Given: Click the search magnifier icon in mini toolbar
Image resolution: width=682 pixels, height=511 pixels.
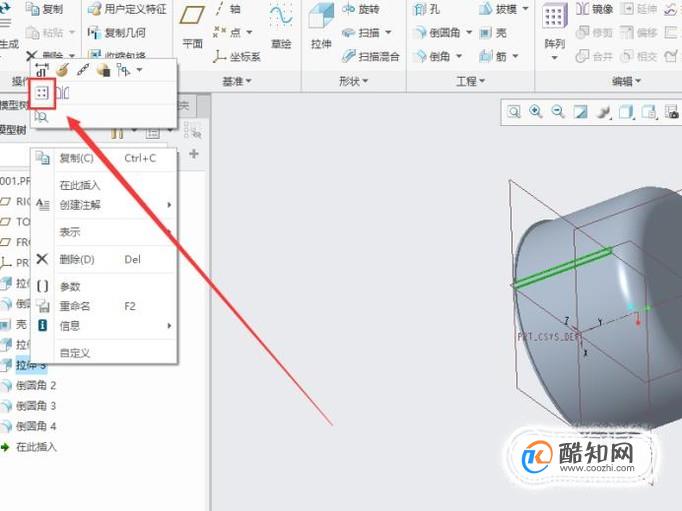Looking at the screenshot, I should click(41, 117).
